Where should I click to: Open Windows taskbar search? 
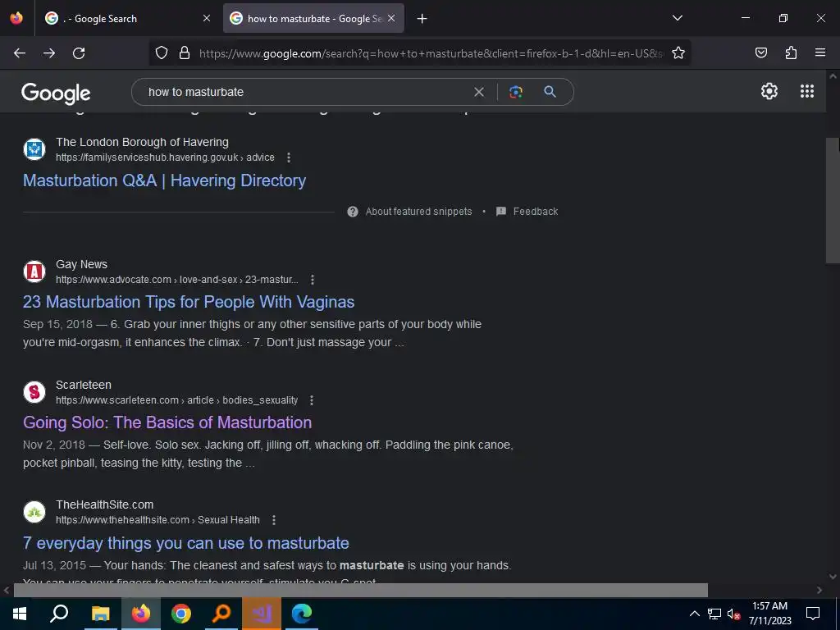point(59,614)
